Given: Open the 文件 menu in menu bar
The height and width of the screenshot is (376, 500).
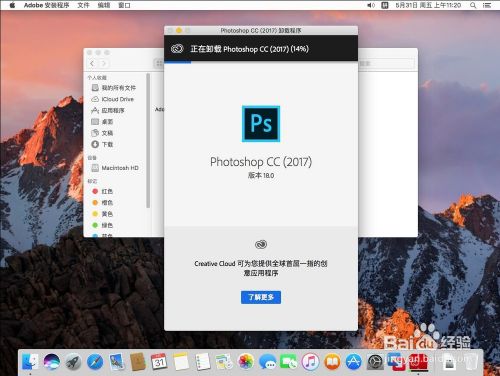Looking at the screenshot, I should tap(83, 5).
